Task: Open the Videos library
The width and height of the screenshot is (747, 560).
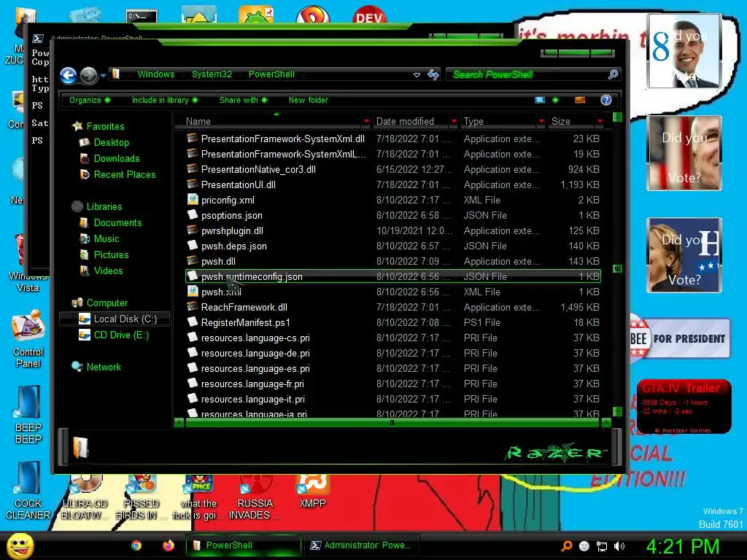Action: tap(108, 271)
